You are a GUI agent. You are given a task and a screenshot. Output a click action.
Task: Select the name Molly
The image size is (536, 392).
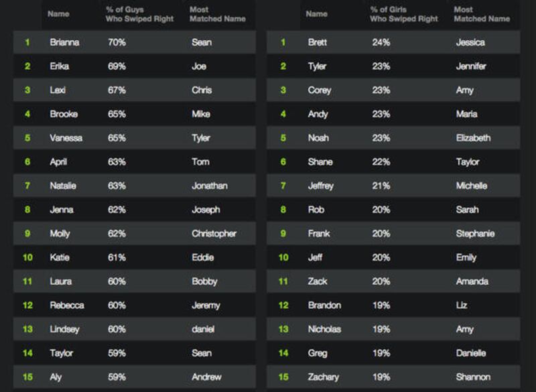click(60, 234)
